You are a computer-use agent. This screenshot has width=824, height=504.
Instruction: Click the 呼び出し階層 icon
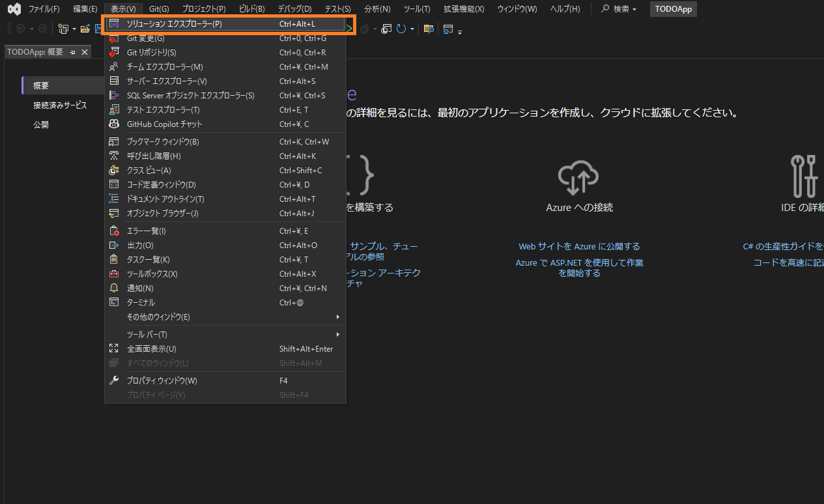tap(113, 156)
